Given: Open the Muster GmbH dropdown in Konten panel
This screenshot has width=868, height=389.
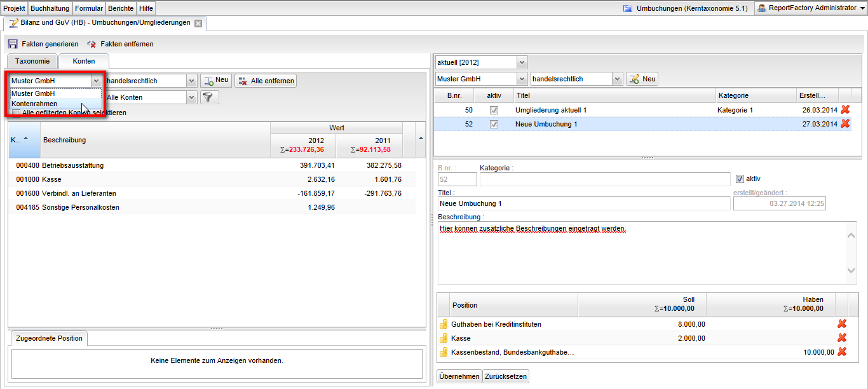Looking at the screenshot, I should point(95,81).
